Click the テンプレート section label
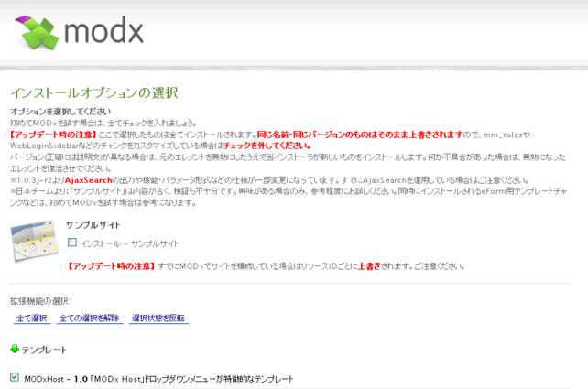The image size is (588, 389). pyautogui.click(x=44, y=350)
